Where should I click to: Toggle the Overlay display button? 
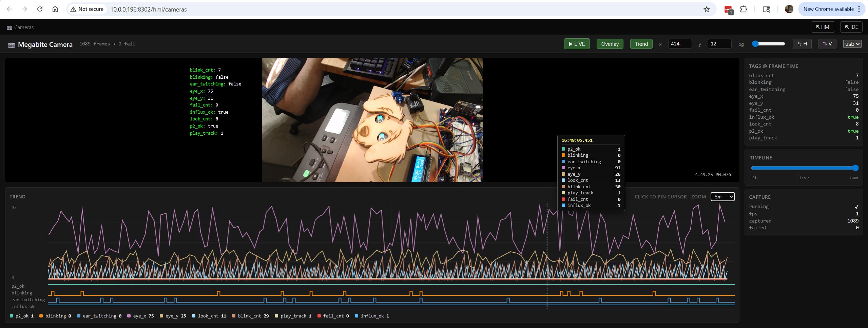click(610, 44)
